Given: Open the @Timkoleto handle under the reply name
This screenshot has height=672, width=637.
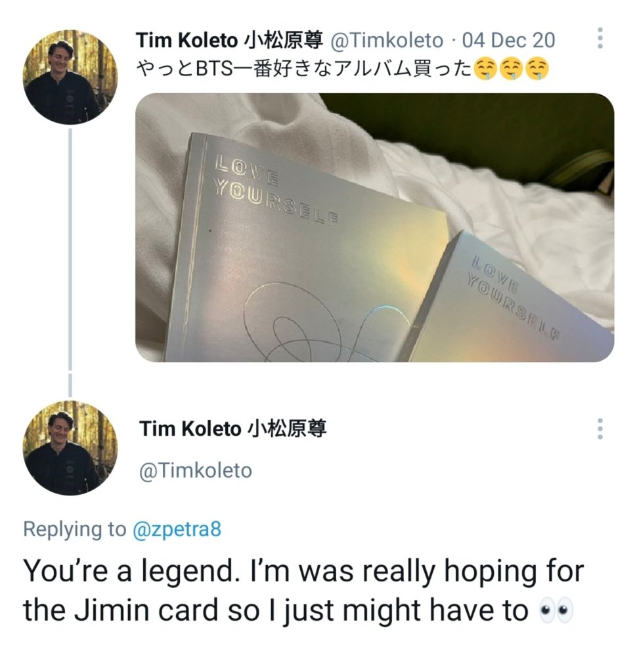Looking at the screenshot, I should (196, 471).
